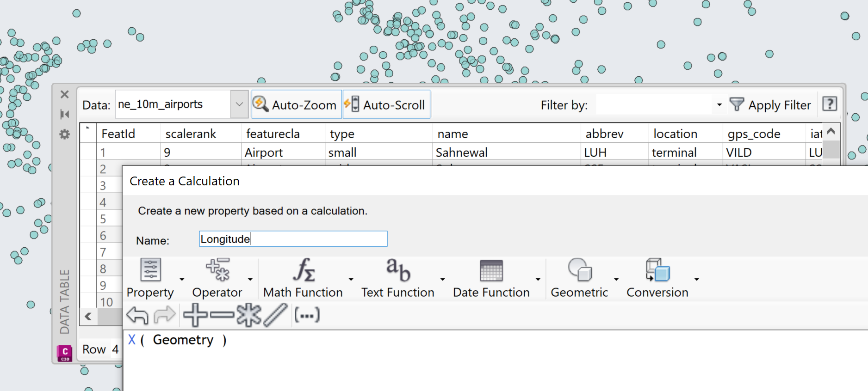This screenshot has width=868, height=391.
Task: Click the scalerank column header
Action: 191,134
